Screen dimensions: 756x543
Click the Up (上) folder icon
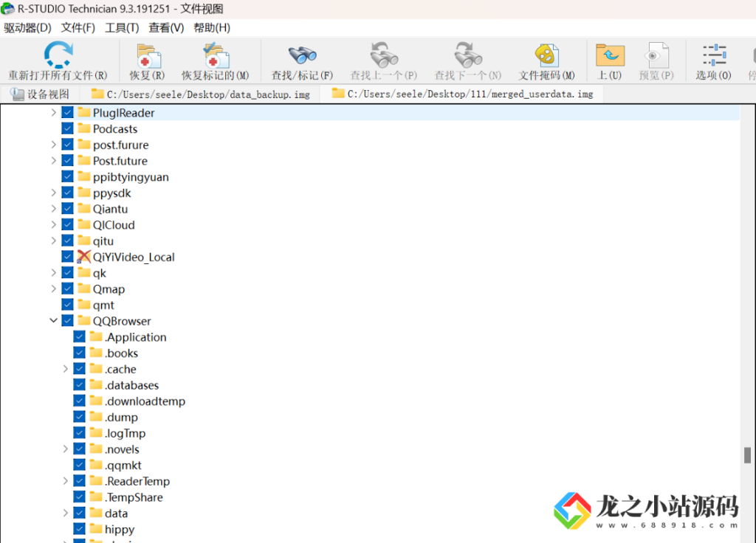[x=610, y=55]
